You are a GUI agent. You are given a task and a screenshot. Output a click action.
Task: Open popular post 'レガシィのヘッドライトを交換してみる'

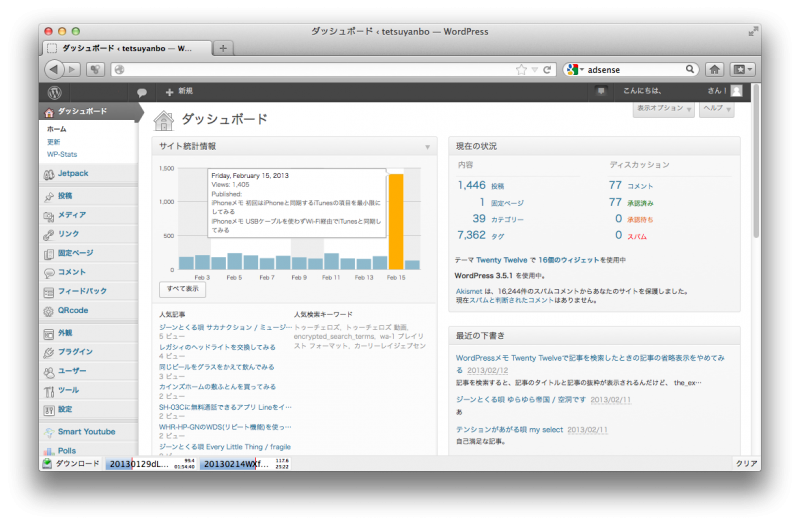(217, 347)
